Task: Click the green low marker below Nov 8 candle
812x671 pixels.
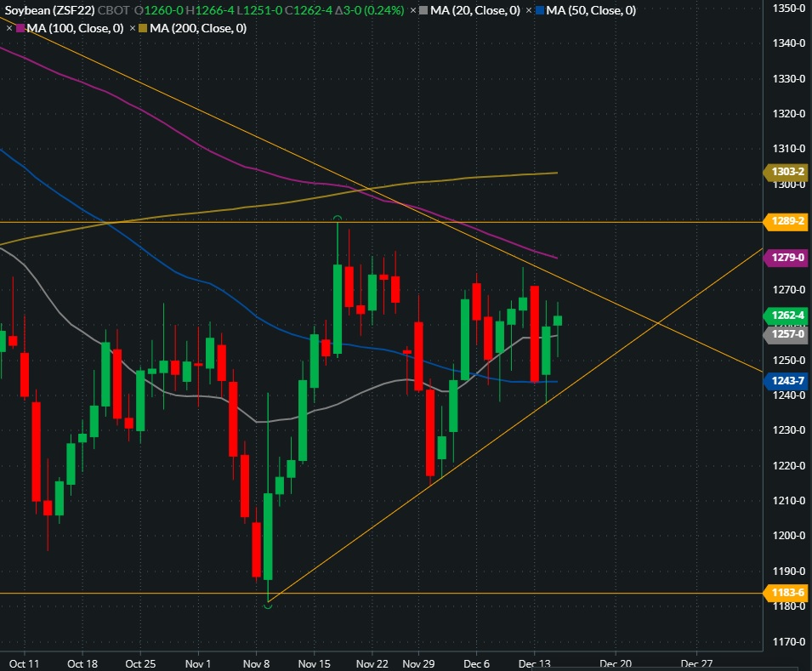Action: click(269, 604)
